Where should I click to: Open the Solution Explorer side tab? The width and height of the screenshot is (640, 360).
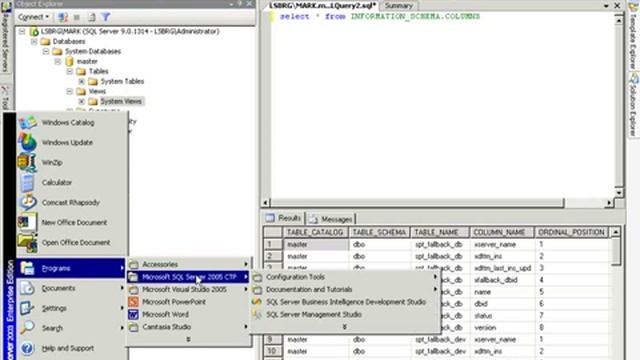pos(633,105)
